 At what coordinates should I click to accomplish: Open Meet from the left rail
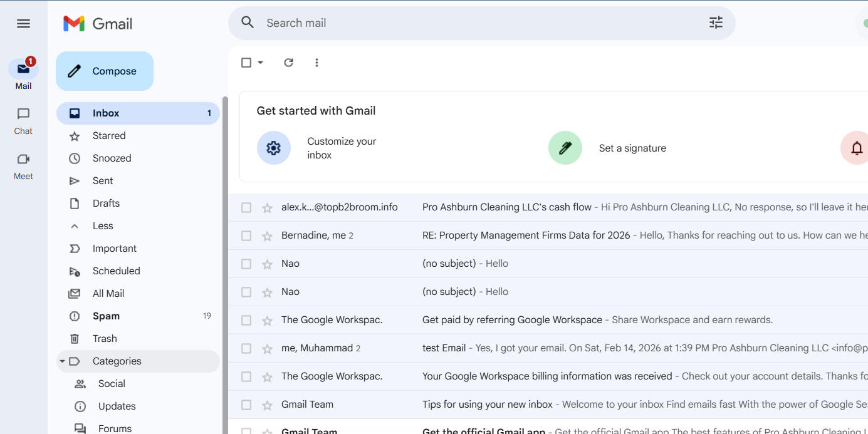point(23,165)
